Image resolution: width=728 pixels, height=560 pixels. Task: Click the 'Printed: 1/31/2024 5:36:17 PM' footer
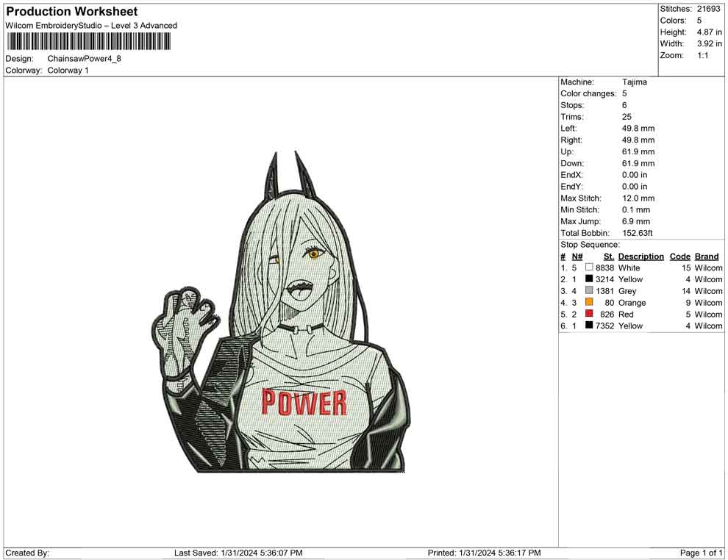click(x=485, y=553)
